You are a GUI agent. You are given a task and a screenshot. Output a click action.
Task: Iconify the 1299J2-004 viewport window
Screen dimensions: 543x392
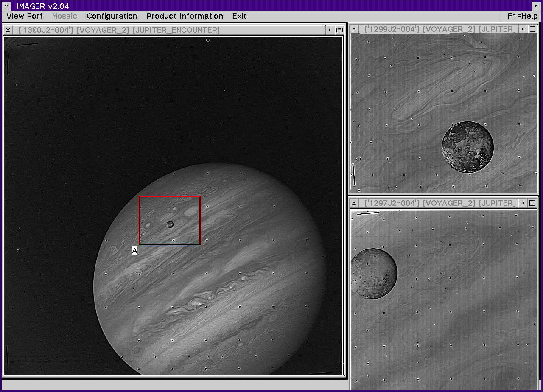pyautogui.click(x=523, y=29)
